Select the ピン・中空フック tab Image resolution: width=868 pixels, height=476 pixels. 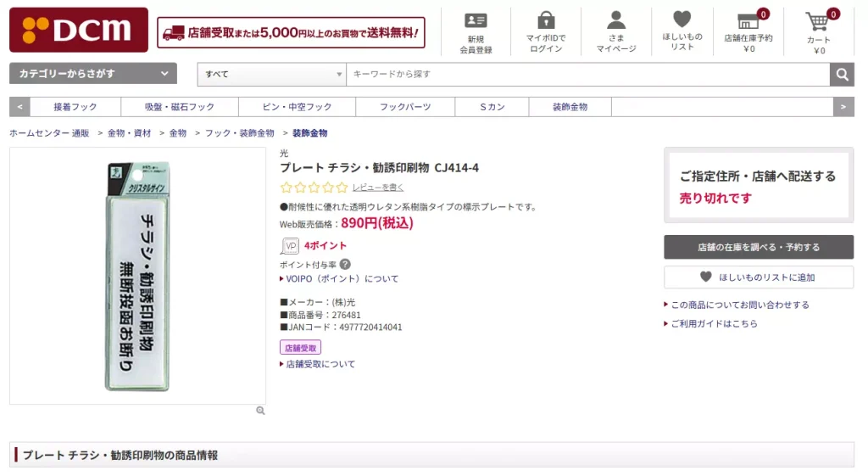[x=297, y=107]
